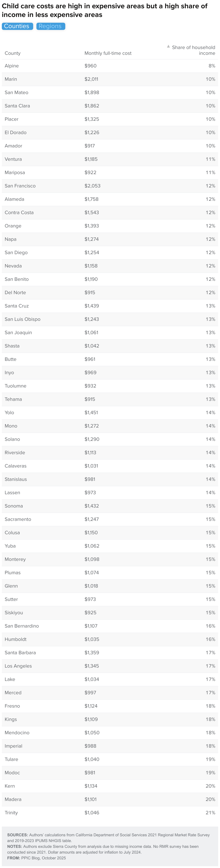Click the chart title heading
The height and width of the screenshot is (868, 220).
(x=104, y=10)
